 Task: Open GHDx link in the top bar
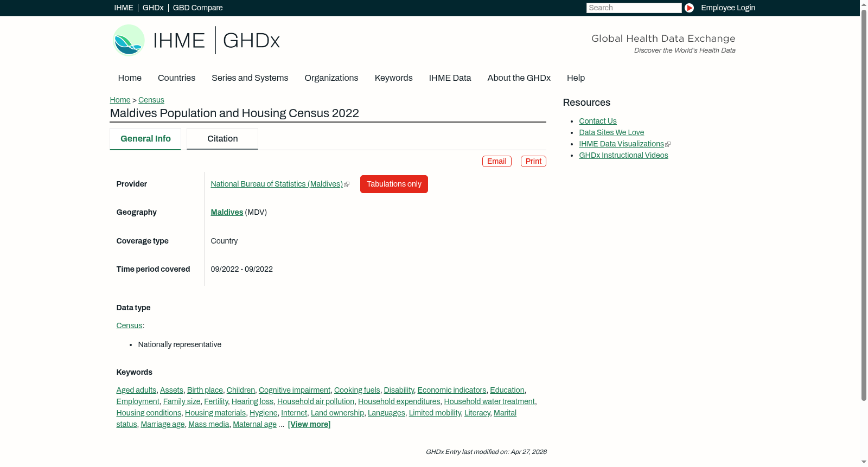point(153,8)
